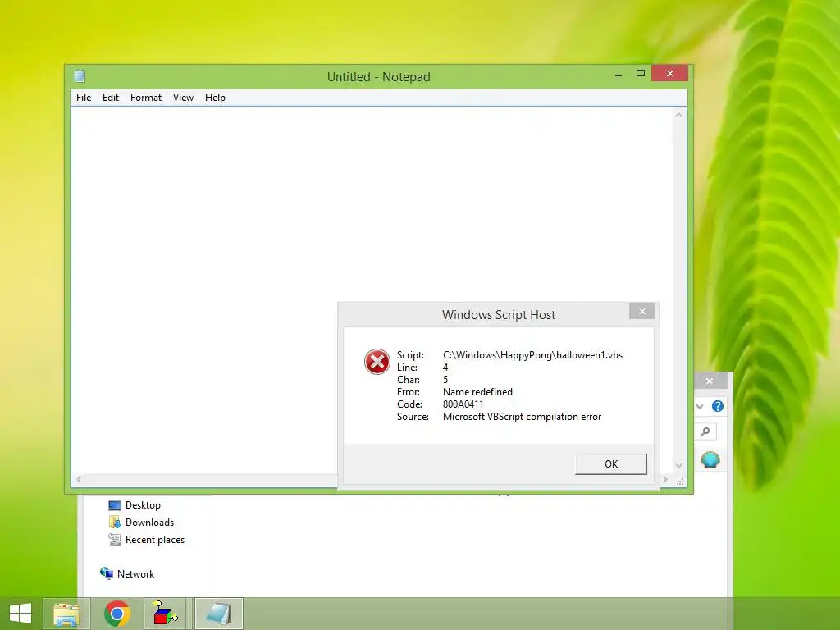Click the 'Name redefined' error text

(x=477, y=392)
